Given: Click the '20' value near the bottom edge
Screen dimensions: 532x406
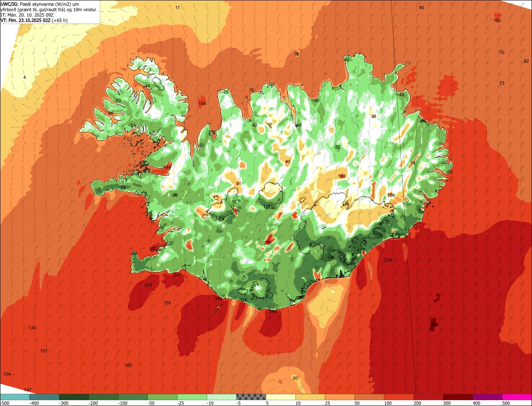Looking at the screenshot, I should pyautogui.click(x=295, y=378).
